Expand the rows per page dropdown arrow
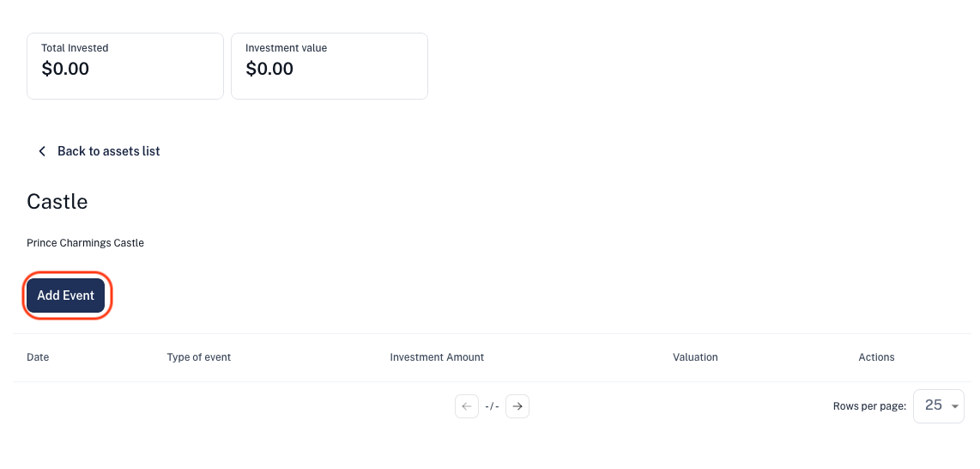Screen dimensions: 980x469 (x=954, y=406)
